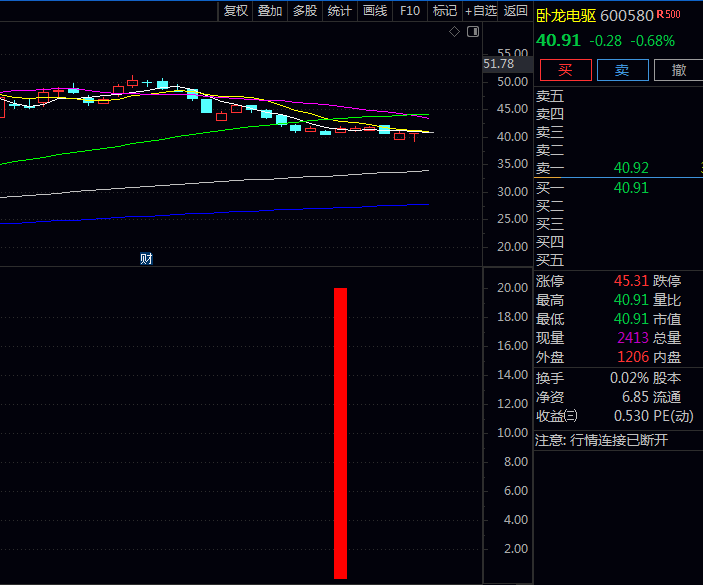Screen dimensions: 703x585
Task: Click the 股本 label
Action: 667,378
